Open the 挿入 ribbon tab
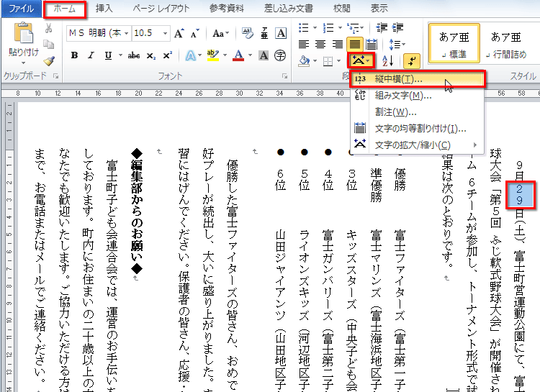Viewport: 540px width, 392px height. (x=104, y=8)
